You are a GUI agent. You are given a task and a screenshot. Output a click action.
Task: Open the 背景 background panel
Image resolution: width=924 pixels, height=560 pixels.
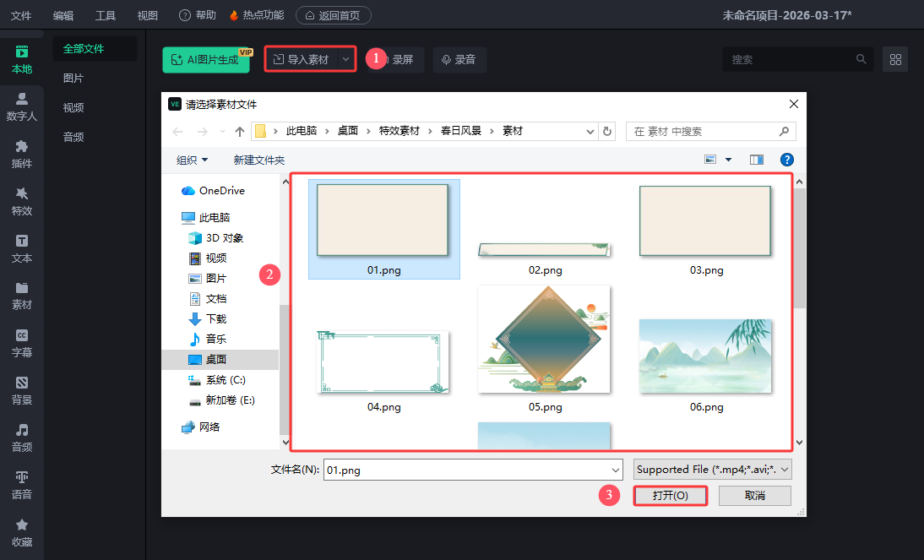[21, 390]
